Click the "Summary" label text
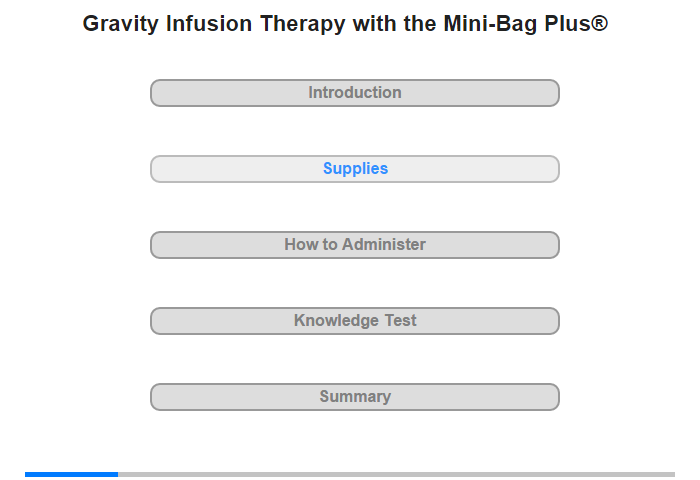Image resolution: width=700 pixels, height=480 pixels. tap(355, 397)
